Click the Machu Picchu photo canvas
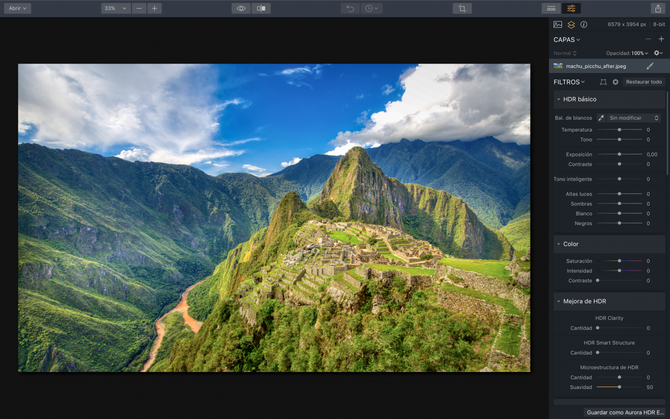The height and width of the screenshot is (419, 670). [274, 218]
